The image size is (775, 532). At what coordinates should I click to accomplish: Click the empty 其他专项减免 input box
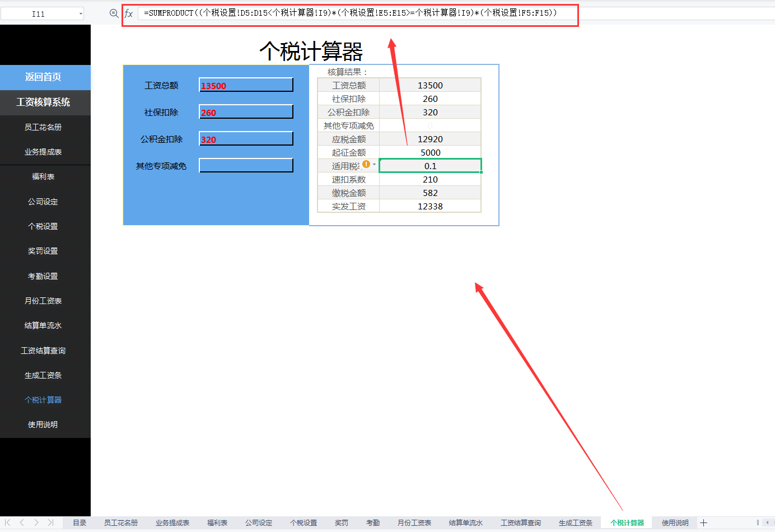246,165
